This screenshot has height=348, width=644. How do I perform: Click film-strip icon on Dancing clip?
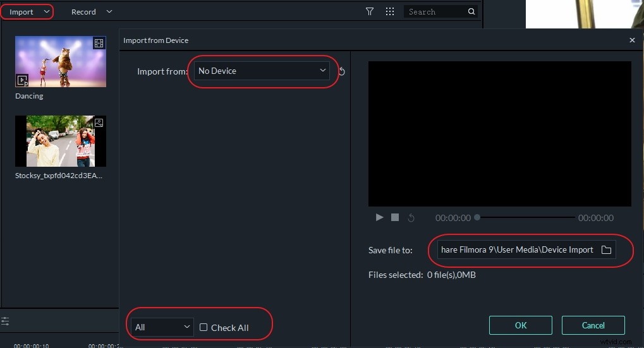click(x=99, y=43)
